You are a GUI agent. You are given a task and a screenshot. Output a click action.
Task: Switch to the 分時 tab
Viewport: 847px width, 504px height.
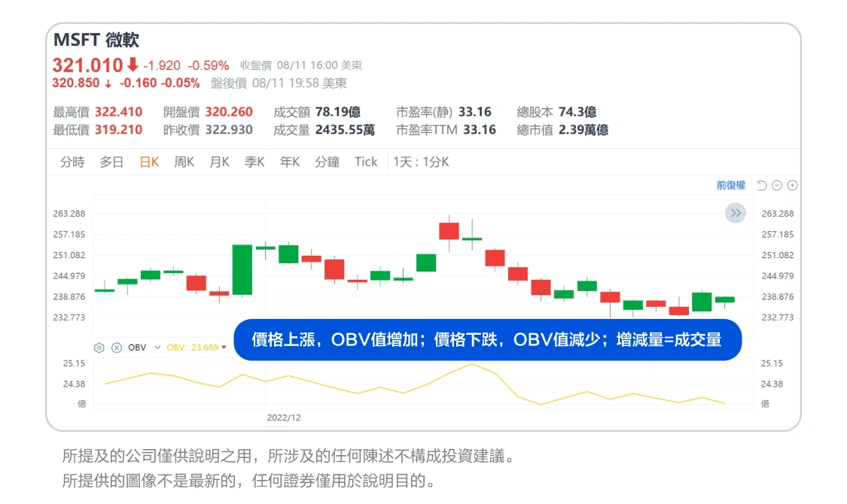coord(72,162)
